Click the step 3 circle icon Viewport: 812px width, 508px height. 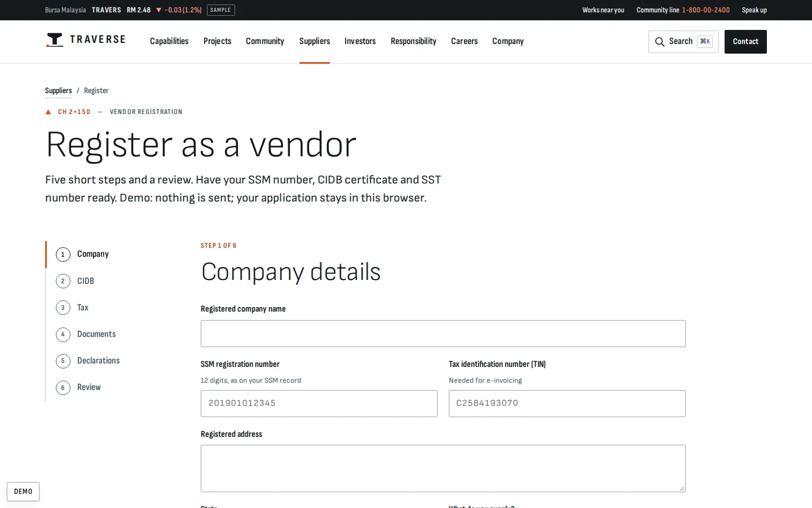tap(63, 308)
